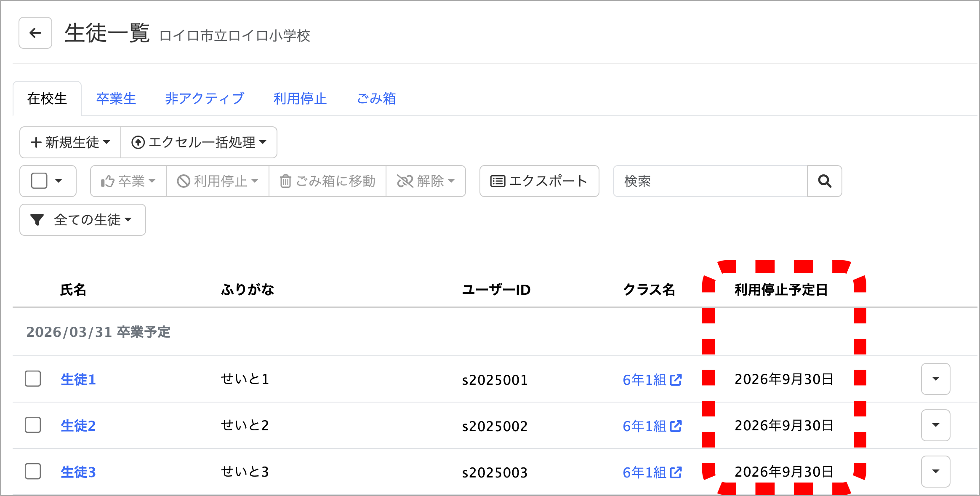The image size is (980, 496).
Task: Open row action dropdown for 生徒2
Action: (x=935, y=425)
